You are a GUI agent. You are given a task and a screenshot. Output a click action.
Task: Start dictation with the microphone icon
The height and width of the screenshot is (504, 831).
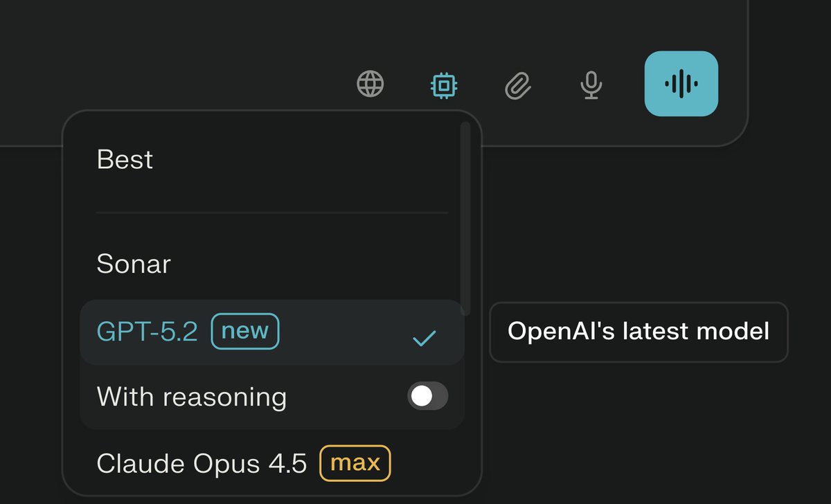[591, 85]
